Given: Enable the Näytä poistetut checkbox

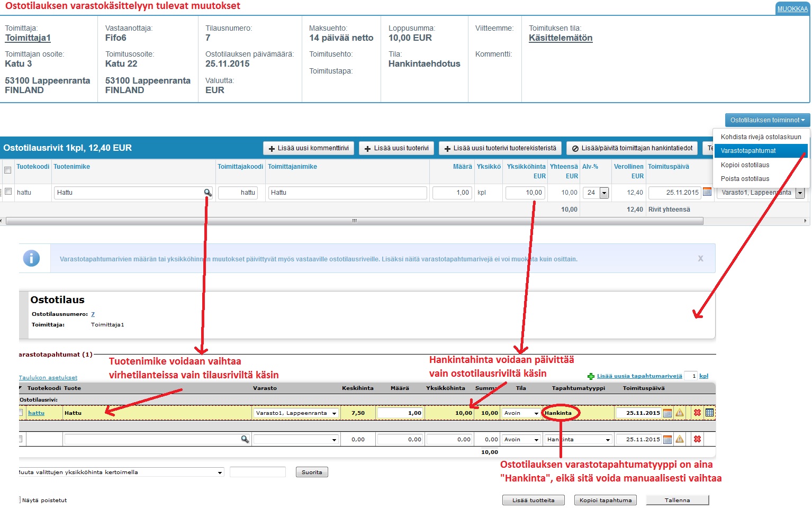Looking at the screenshot, I should point(20,500).
